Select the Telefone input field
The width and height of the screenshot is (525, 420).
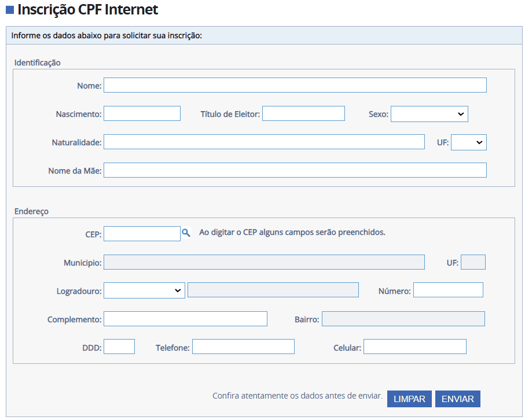click(243, 346)
